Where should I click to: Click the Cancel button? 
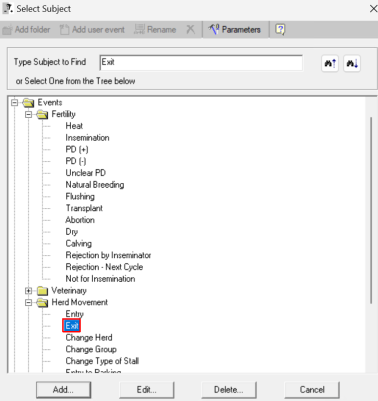(312, 390)
